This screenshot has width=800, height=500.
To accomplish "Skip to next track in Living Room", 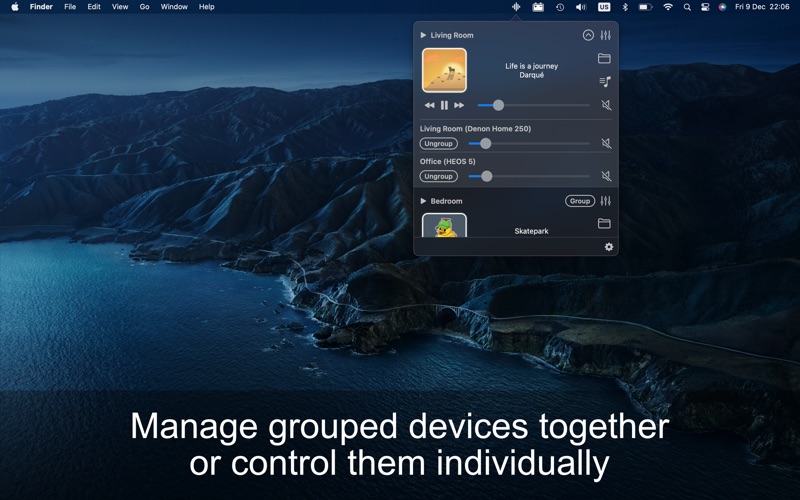I will coord(459,105).
